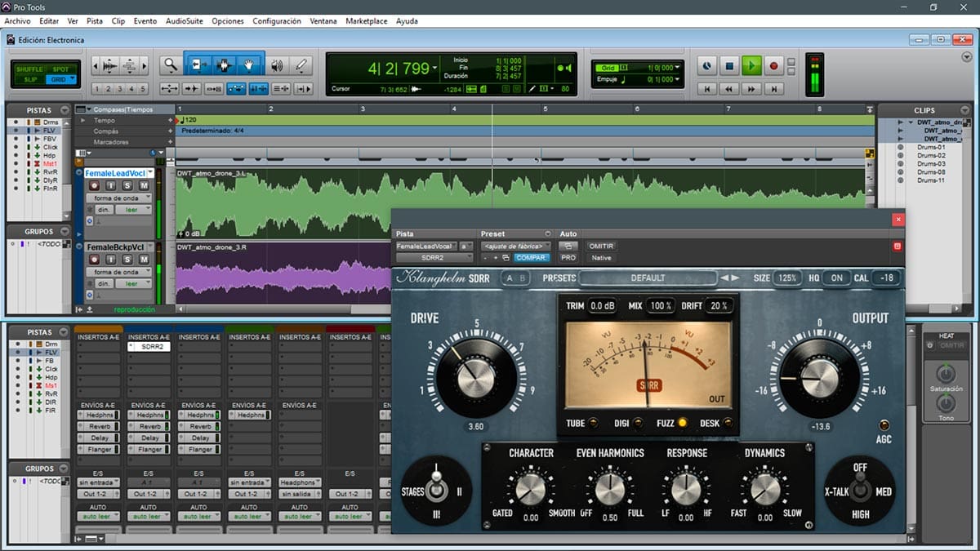
Task: Click the red Record transport button
Action: (773, 65)
